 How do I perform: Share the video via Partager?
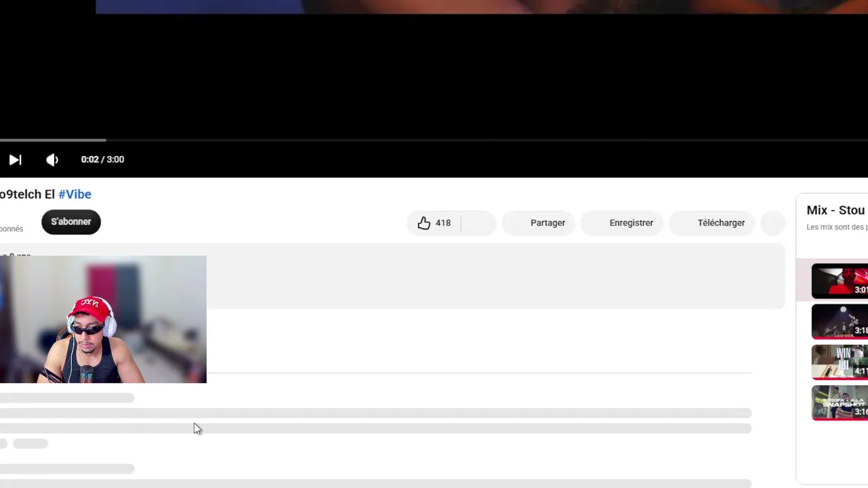pos(538,223)
